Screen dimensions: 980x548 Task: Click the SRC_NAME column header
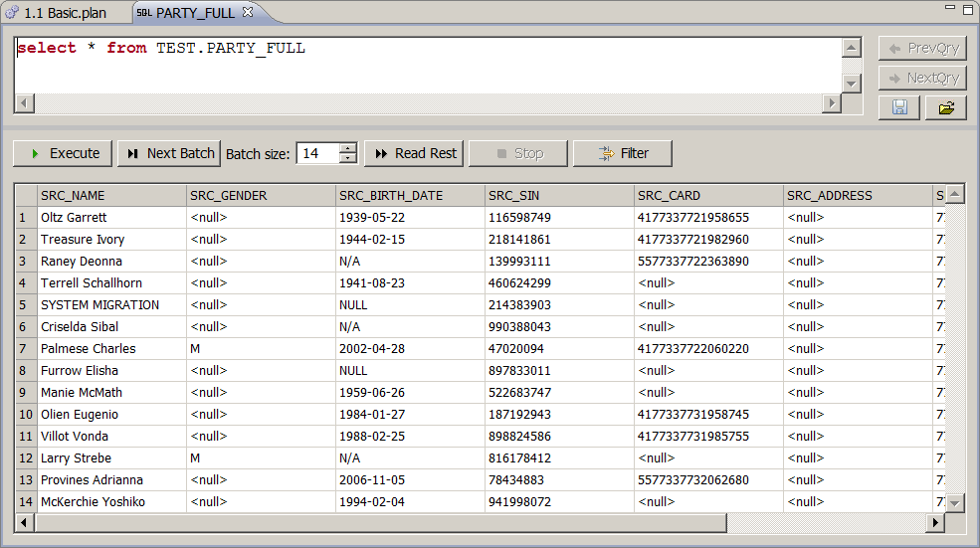73,196
